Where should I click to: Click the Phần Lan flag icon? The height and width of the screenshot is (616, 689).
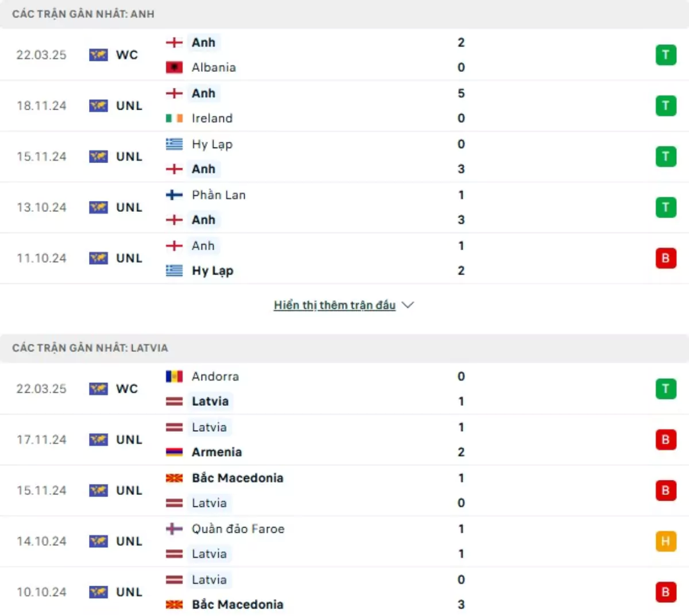pos(174,195)
